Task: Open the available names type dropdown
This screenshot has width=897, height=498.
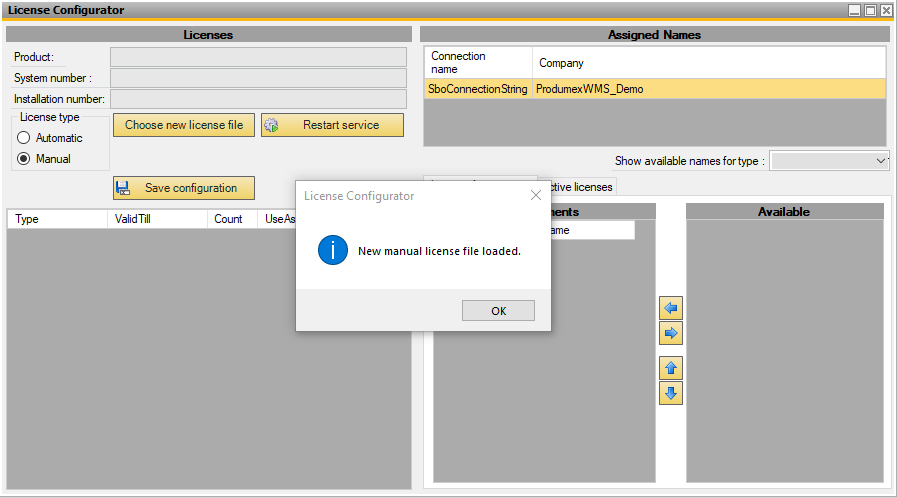Action: (830, 161)
